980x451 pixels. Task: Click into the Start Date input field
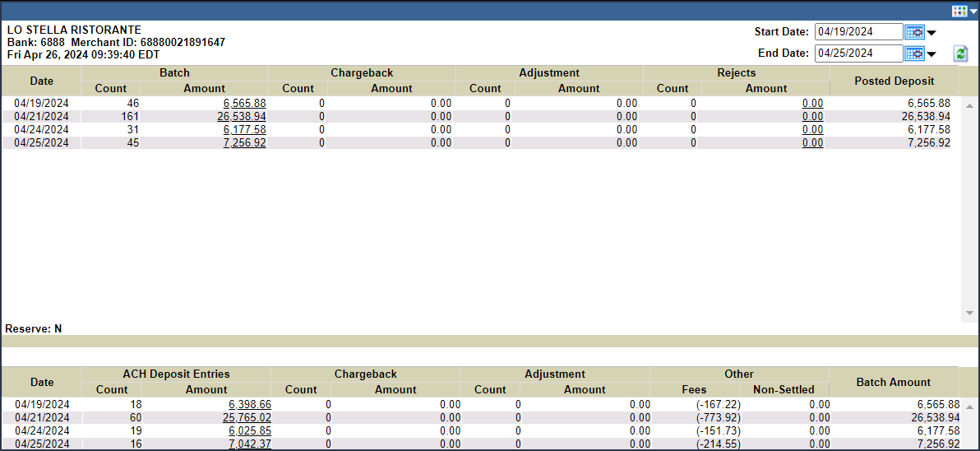click(857, 32)
